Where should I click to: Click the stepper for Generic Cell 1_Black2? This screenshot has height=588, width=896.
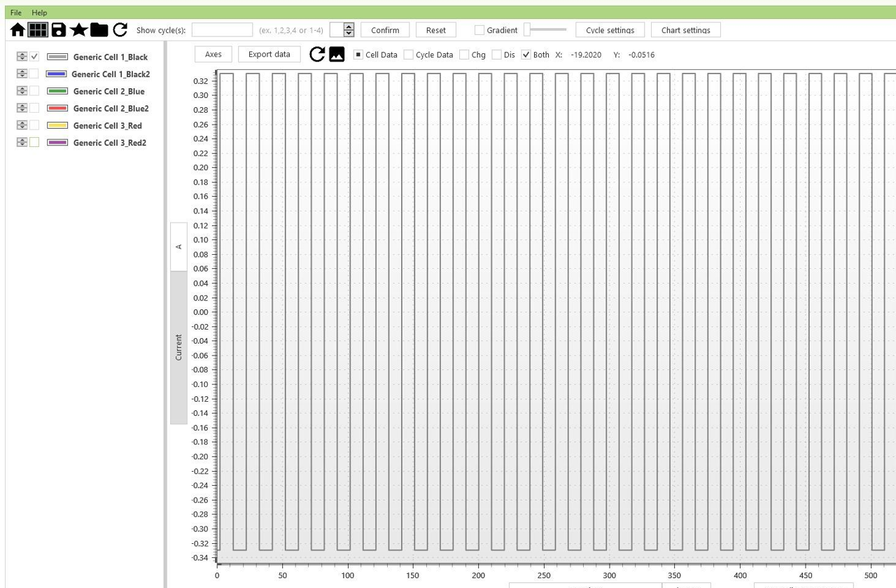coord(22,73)
